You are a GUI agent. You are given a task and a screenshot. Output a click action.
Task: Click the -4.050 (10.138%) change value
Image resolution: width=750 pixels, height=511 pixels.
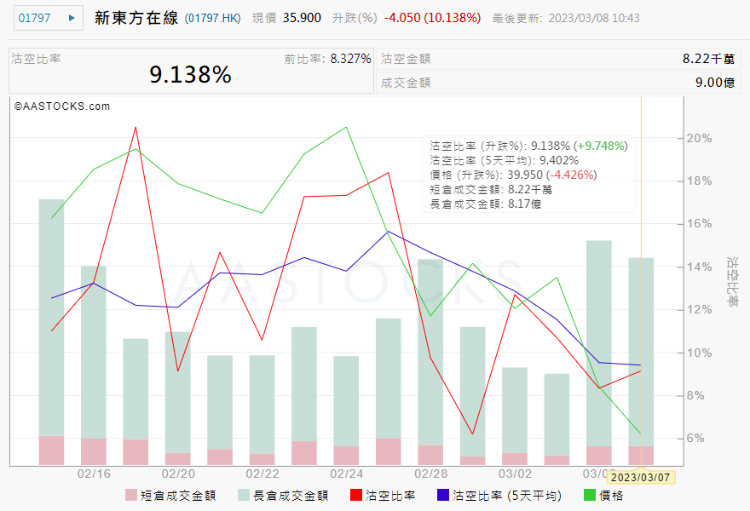(432, 18)
